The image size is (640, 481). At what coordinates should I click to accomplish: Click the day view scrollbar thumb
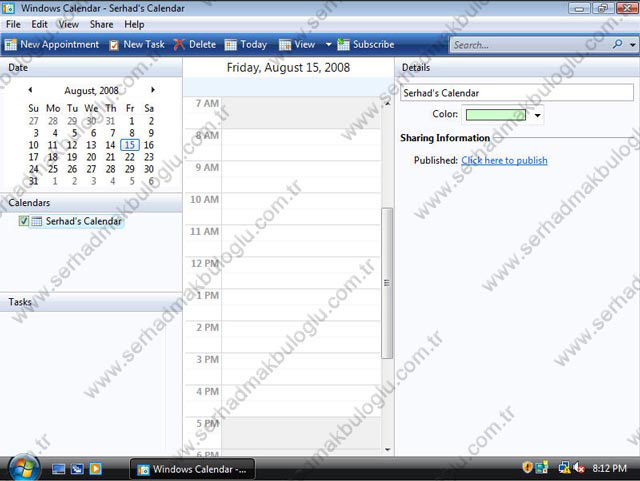[x=387, y=283]
